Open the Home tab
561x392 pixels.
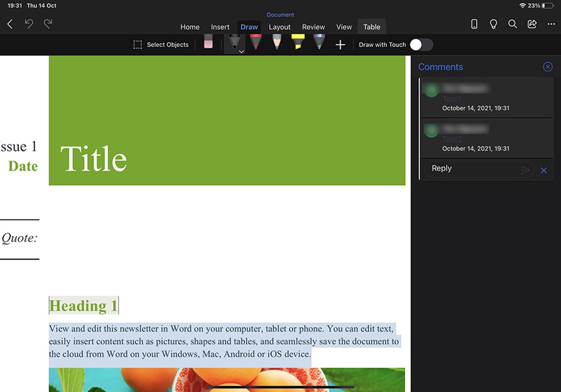pos(190,27)
